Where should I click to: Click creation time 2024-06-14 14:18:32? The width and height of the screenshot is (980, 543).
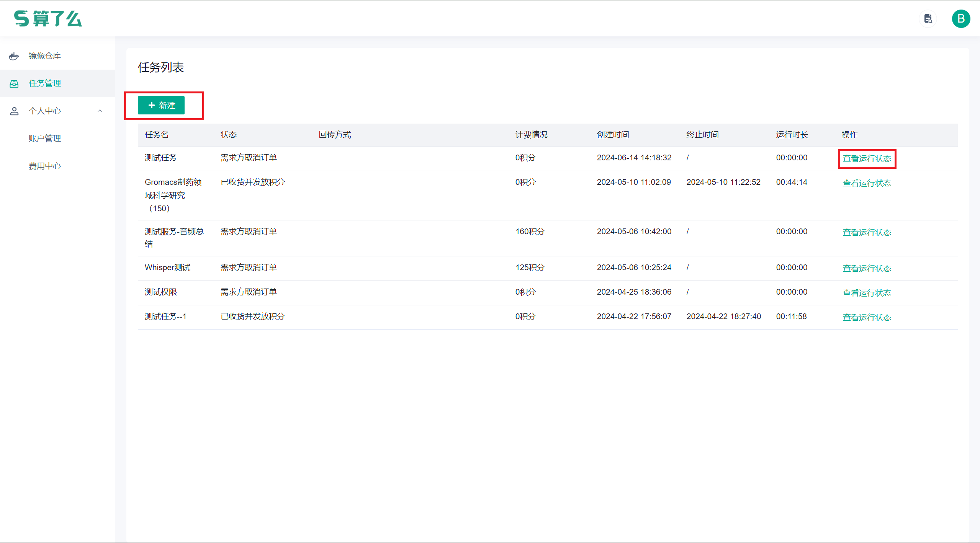pos(634,158)
